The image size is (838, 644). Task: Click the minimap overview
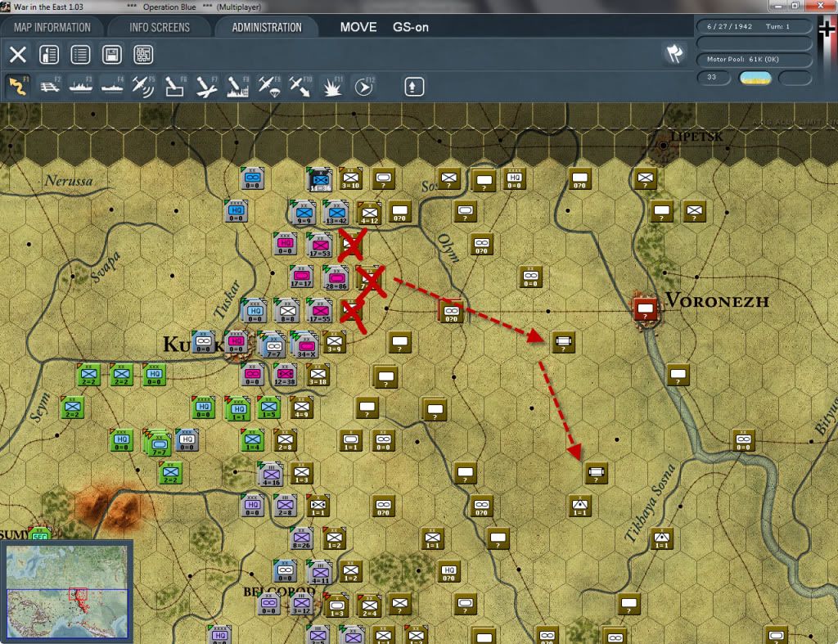(x=67, y=592)
